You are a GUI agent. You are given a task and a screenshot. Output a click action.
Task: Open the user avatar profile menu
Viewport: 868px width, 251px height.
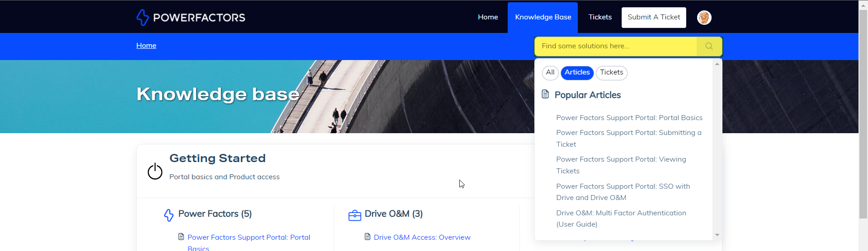tap(704, 18)
